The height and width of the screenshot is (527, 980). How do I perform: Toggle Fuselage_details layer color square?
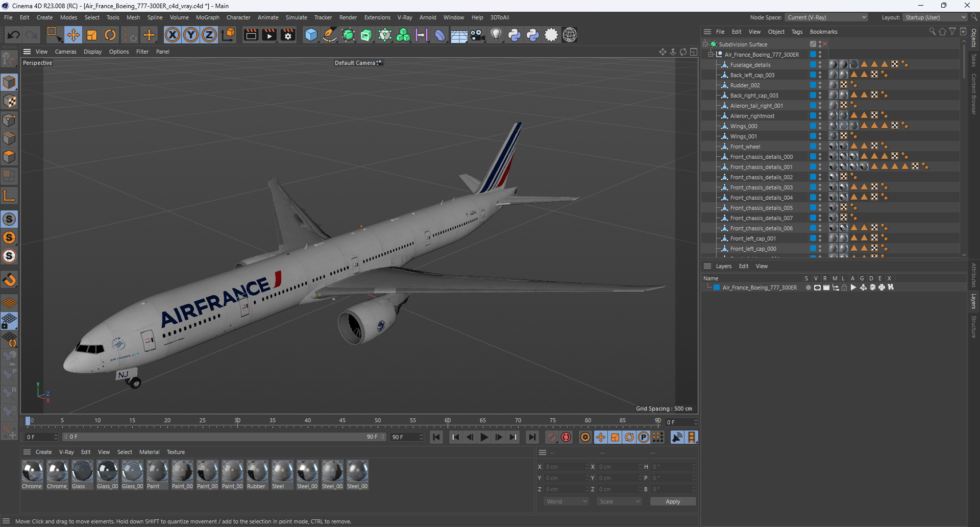point(813,65)
